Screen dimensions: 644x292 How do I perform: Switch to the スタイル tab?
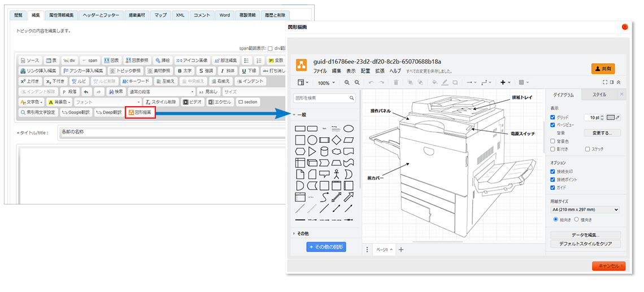coord(599,95)
